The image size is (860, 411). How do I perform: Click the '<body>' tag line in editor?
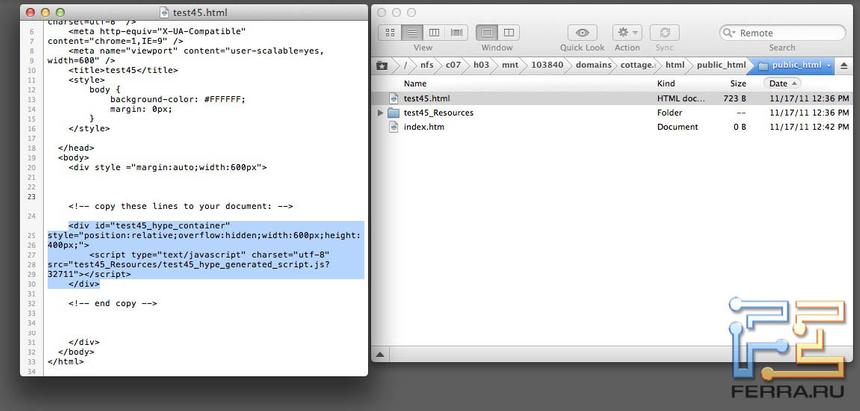[x=73, y=157]
